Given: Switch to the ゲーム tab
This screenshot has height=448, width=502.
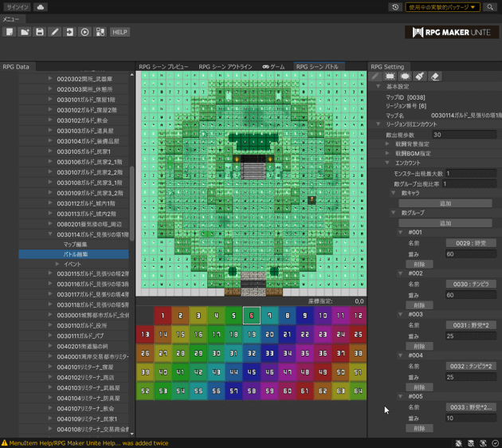Looking at the screenshot, I should pyautogui.click(x=273, y=67).
